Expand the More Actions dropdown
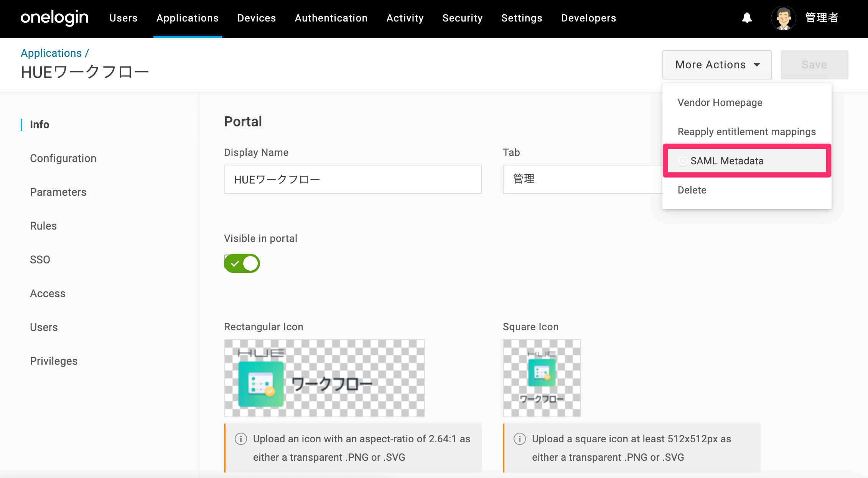The height and width of the screenshot is (478, 868). click(x=717, y=65)
